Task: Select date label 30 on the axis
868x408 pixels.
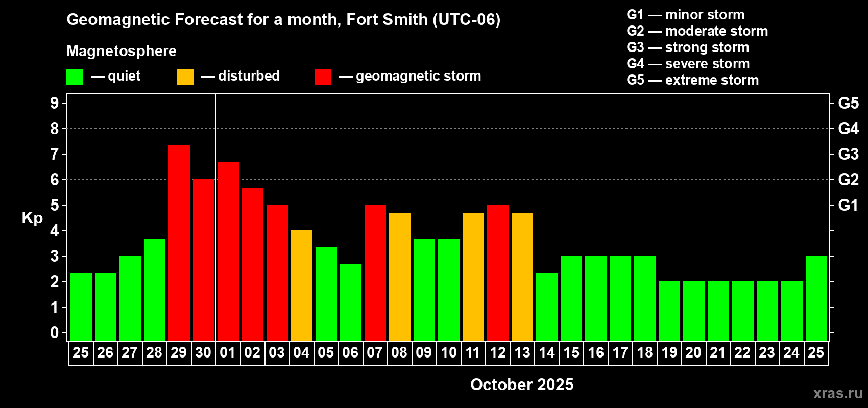Action: (x=203, y=353)
